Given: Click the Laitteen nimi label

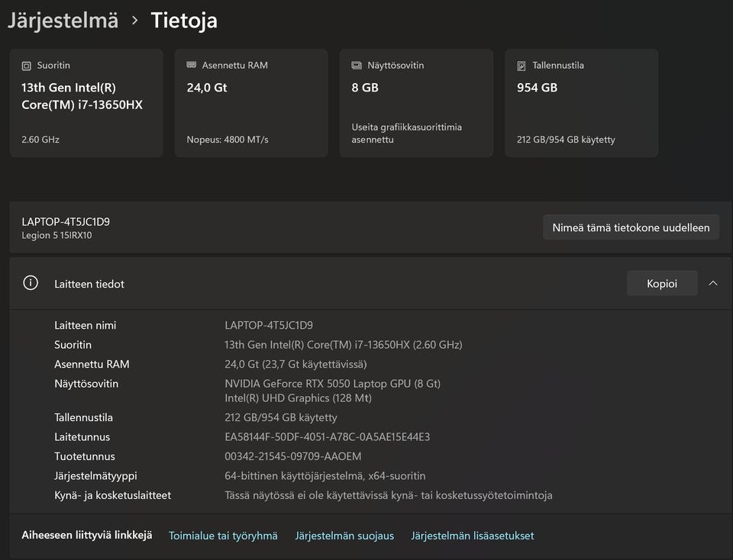Looking at the screenshot, I should [85, 325].
